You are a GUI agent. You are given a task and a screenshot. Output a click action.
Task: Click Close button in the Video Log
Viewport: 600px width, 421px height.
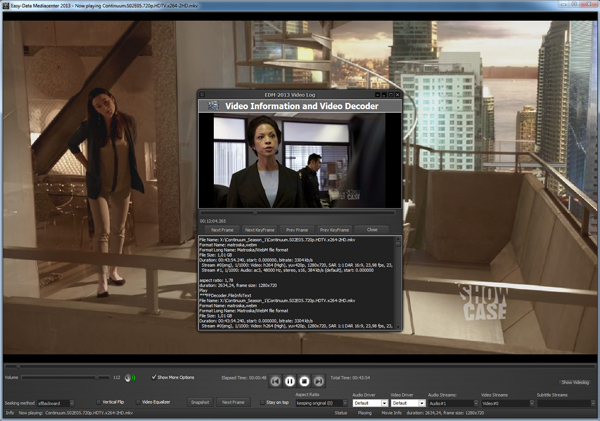372,230
